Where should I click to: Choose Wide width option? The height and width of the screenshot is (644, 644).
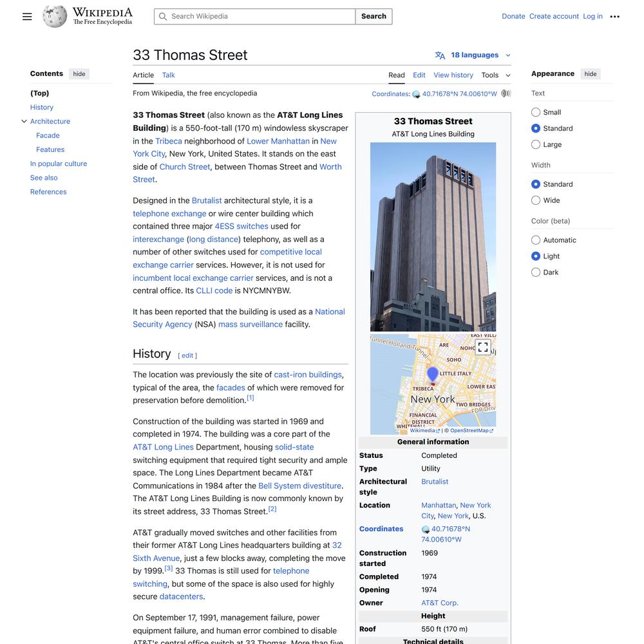coord(536,200)
